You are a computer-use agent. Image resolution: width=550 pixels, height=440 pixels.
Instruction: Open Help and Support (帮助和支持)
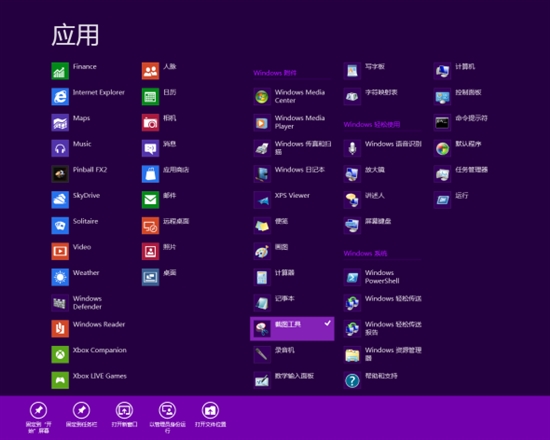pos(371,380)
